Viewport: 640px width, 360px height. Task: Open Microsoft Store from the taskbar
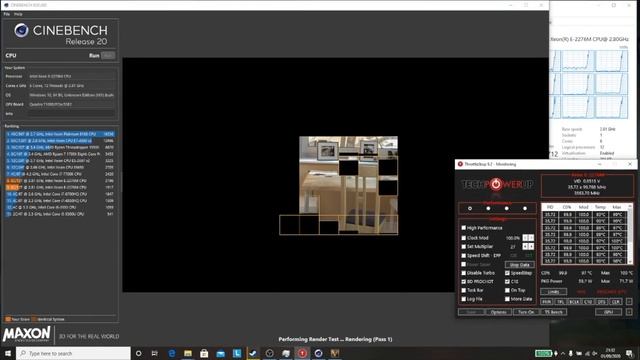(204, 353)
